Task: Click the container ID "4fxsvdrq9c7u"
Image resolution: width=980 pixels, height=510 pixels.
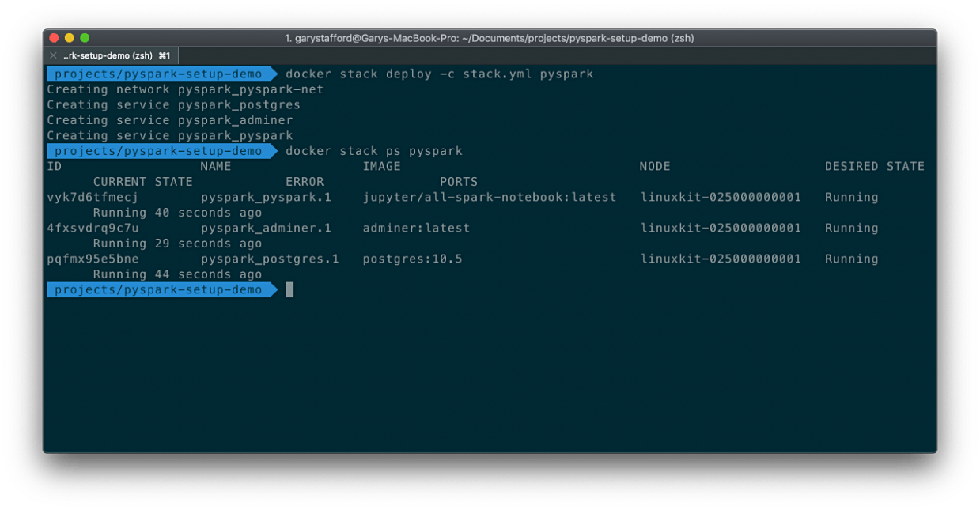Action: [90, 228]
